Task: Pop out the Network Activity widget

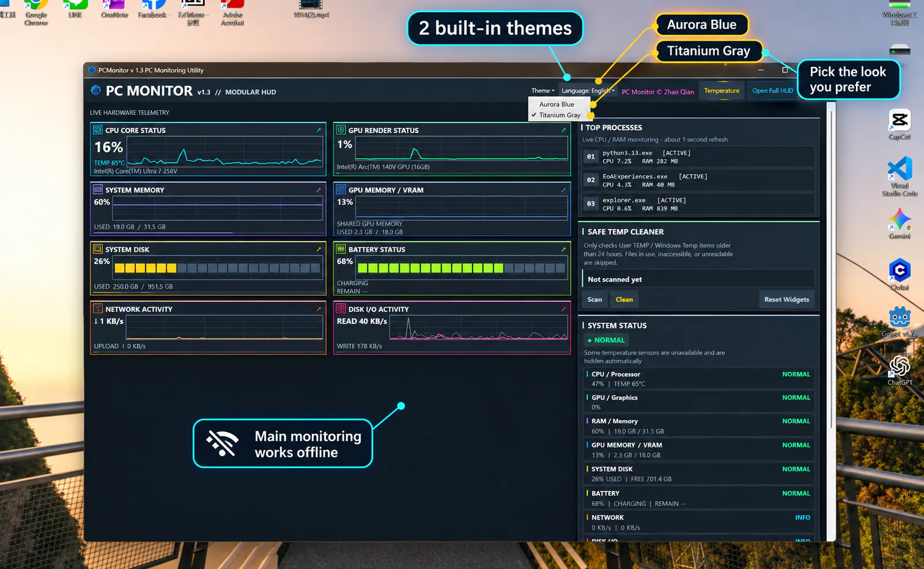Action: (x=318, y=309)
